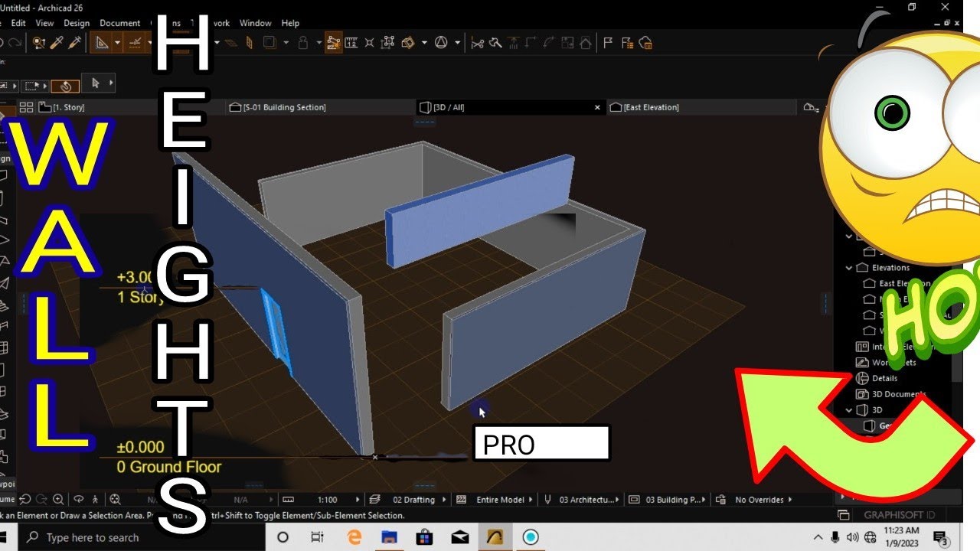Screen dimensions: 980x551
Task: Select the Split scissors tool
Action: click(478, 43)
